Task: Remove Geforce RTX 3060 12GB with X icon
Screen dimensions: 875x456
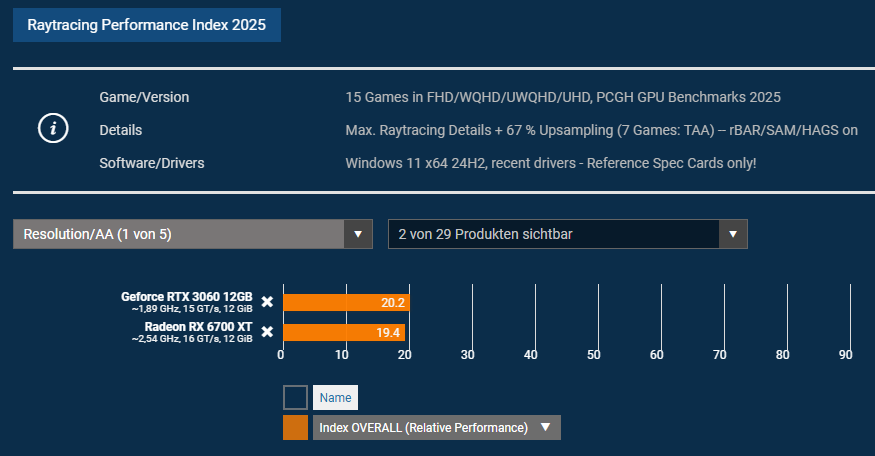Action: point(267,302)
